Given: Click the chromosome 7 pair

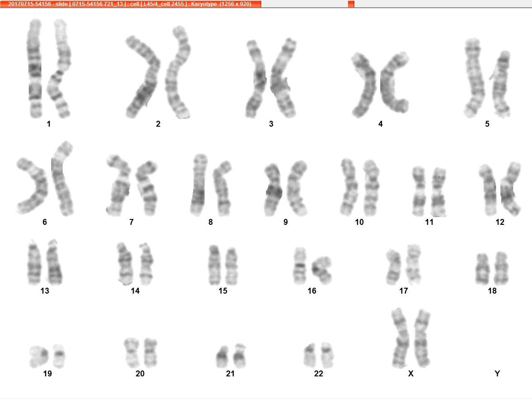Looking at the screenshot, I should point(132,185).
